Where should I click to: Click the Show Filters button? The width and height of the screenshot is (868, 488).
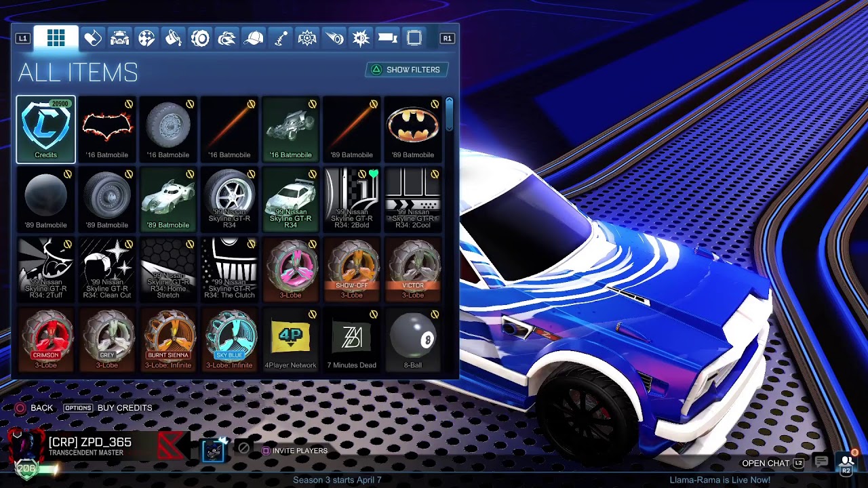pyautogui.click(x=406, y=70)
